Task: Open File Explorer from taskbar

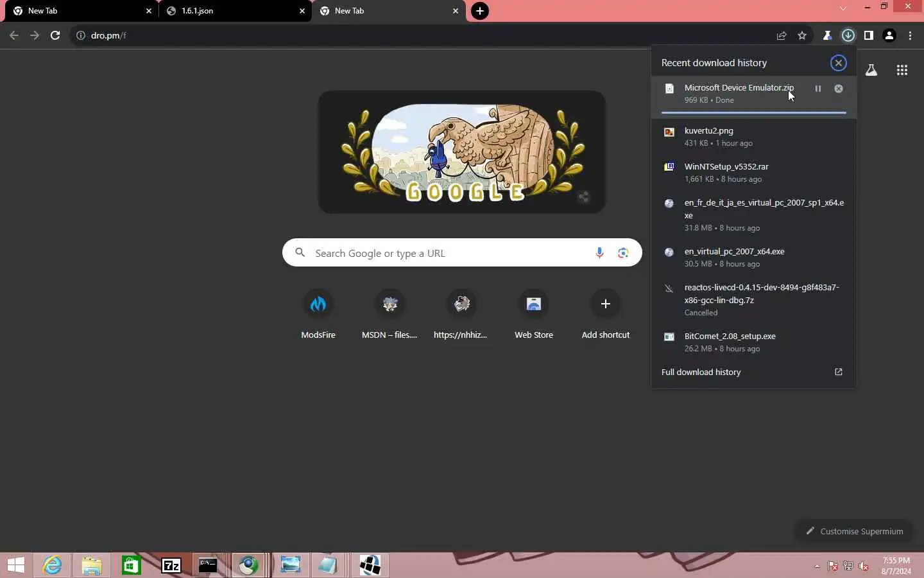Action: 92,565
